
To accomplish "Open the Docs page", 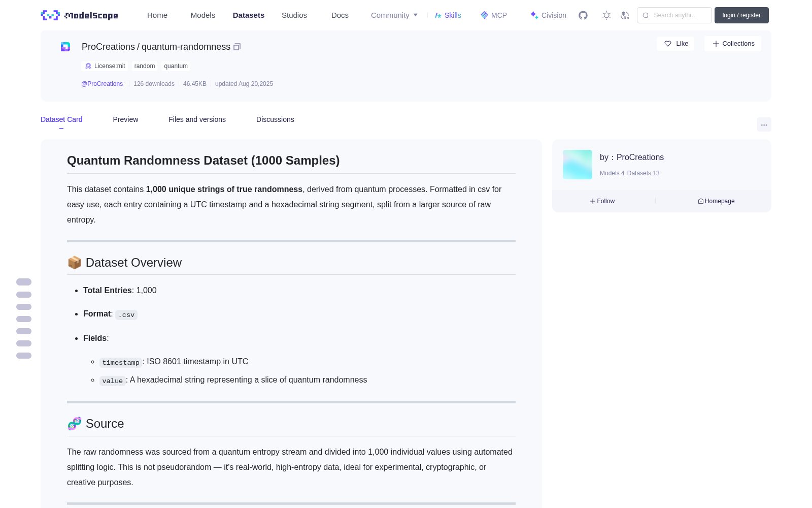I will [x=340, y=15].
